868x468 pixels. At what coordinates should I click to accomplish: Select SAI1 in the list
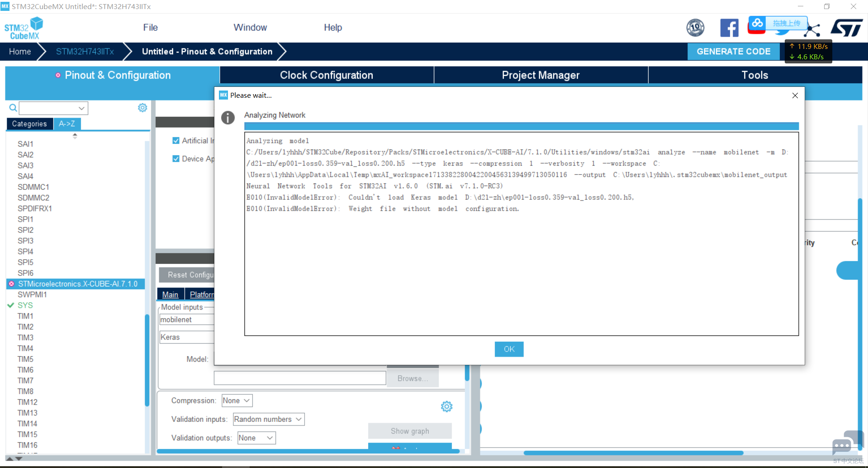tap(25, 144)
